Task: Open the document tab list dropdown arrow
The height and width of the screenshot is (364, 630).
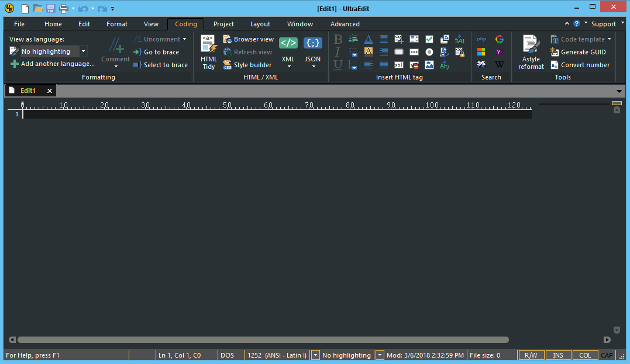Action: point(619,91)
